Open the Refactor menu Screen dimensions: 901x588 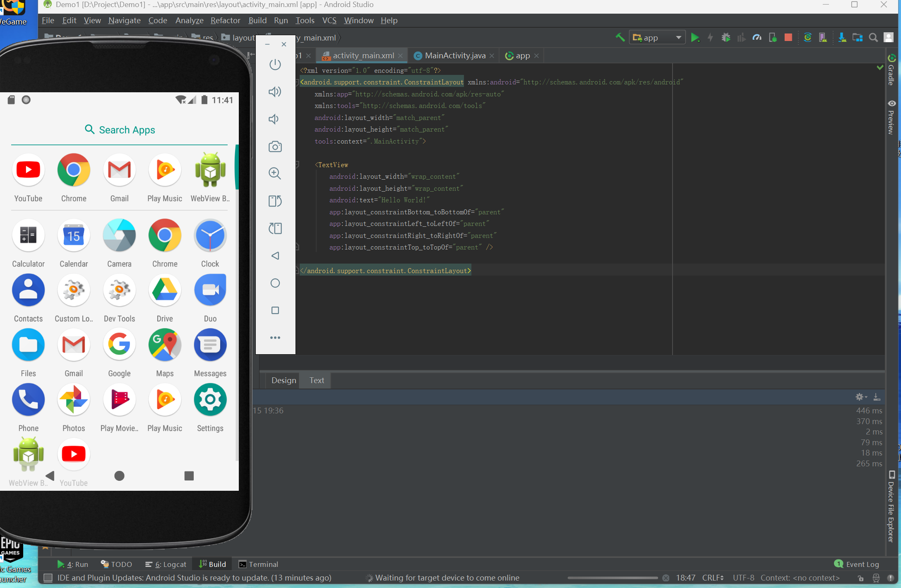coord(225,20)
